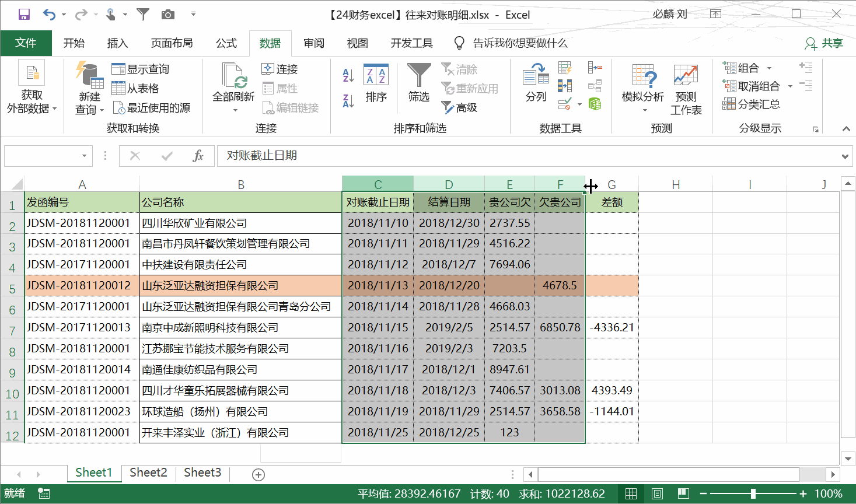This screenshot has height=504, width=856.
Task: Switch to the 插入 tab
Action: click(x=117, y=43)
